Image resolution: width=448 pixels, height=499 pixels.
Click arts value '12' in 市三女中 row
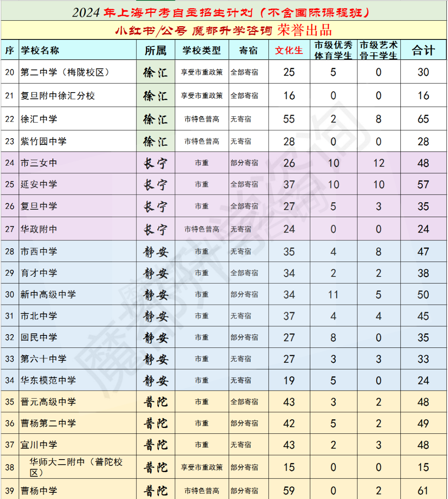tap(378, 163)
